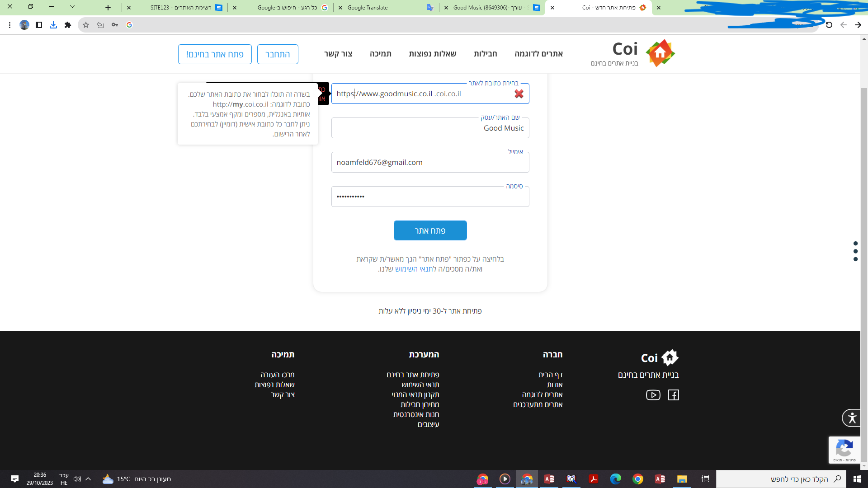The height and width of the screenshot is (488, 868).
Task: Click the red X icon in URL field
Action: 519,94
